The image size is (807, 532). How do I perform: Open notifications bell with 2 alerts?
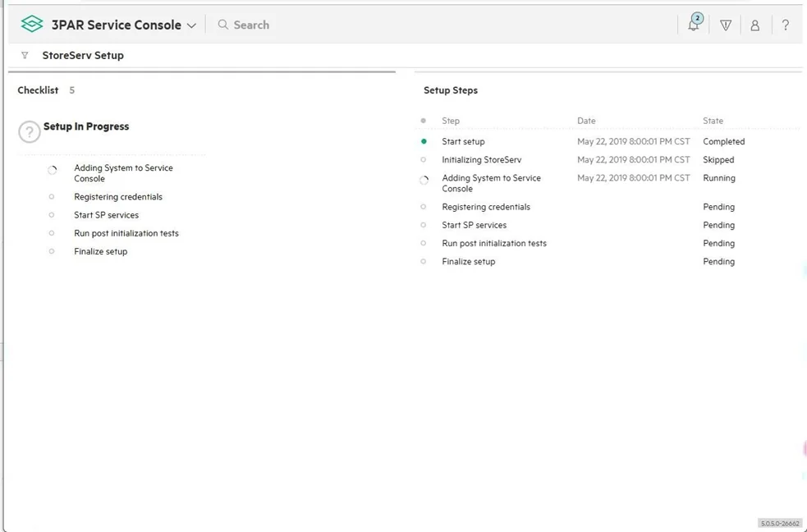(x=694, y=24)
